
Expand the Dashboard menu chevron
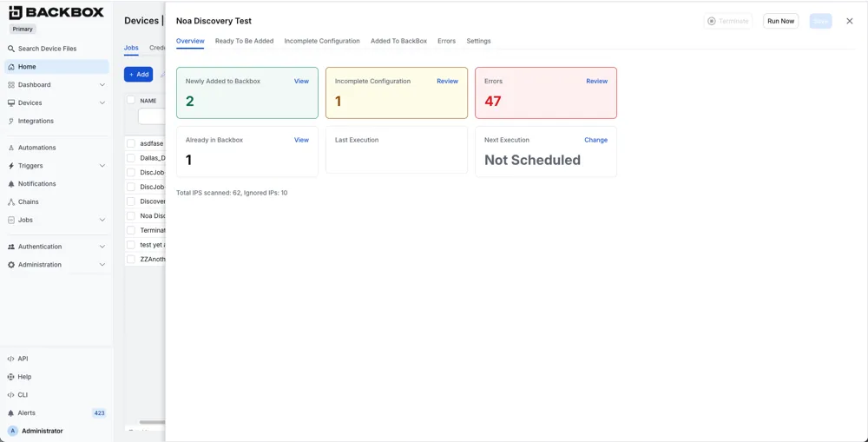tap(102, 85)
